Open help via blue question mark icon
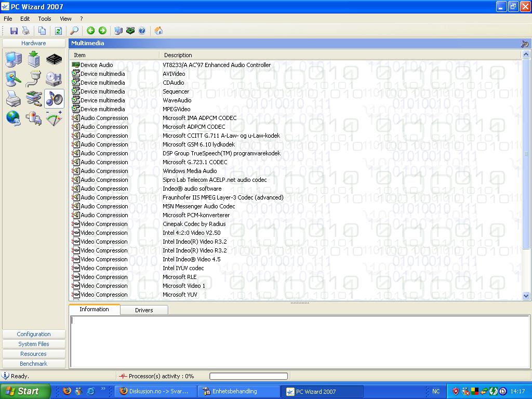Image resolution: width=532 pixels, height=399 pixels. (x=142, y=31)
